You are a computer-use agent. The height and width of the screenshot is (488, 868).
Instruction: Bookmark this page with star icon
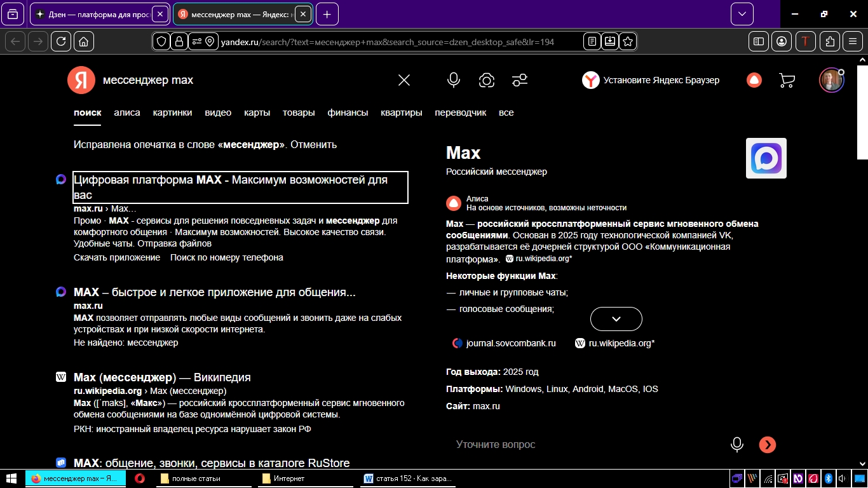[x=628, y=41]
